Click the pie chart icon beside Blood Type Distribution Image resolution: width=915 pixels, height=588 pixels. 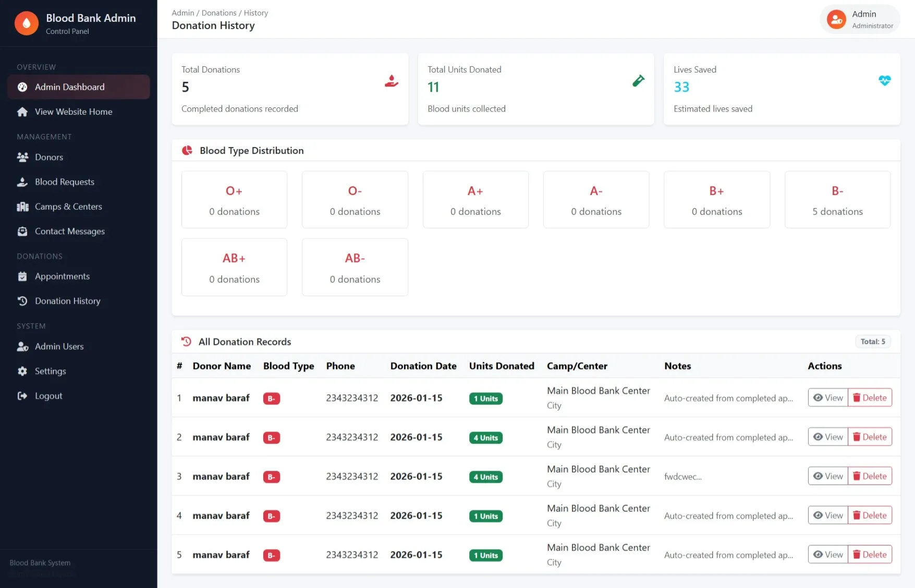coord(187,150)
